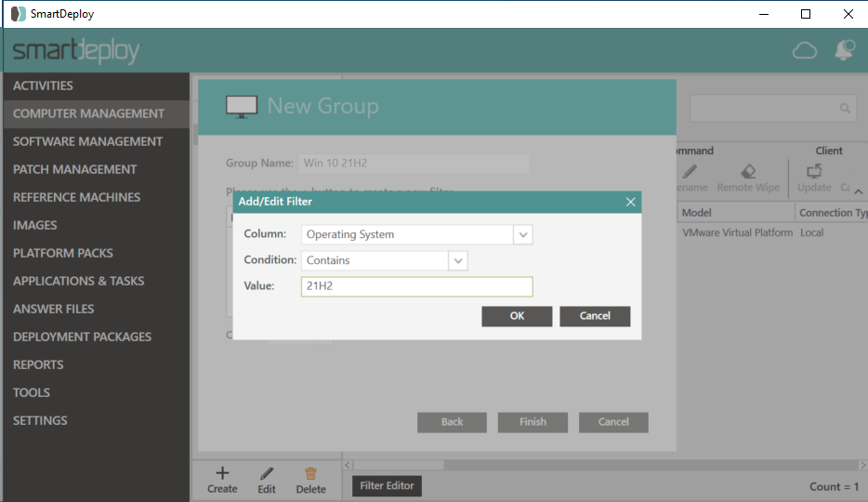Image resolution: width=868 pixels, height=502 pixels.
Task: Open the Contains condition combo box
Action: tap(384, 260)
